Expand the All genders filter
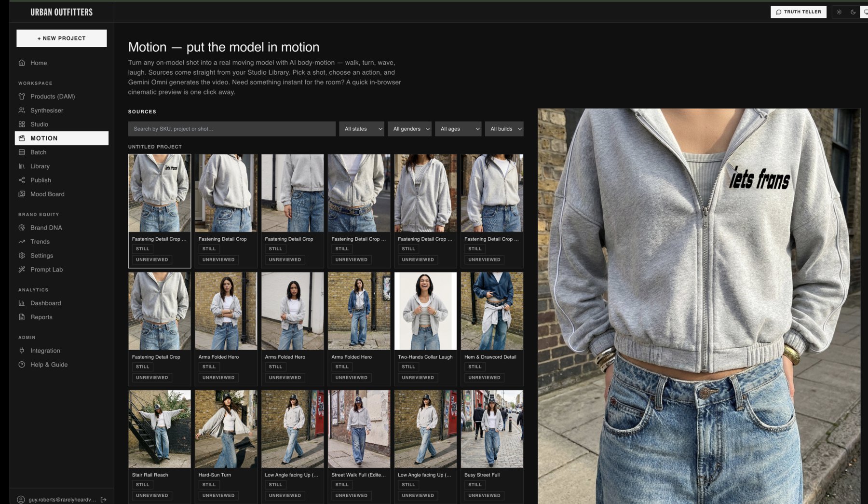The width and height of the screenshot is (868, 504). pyautogui.click(x=409, y=129)
